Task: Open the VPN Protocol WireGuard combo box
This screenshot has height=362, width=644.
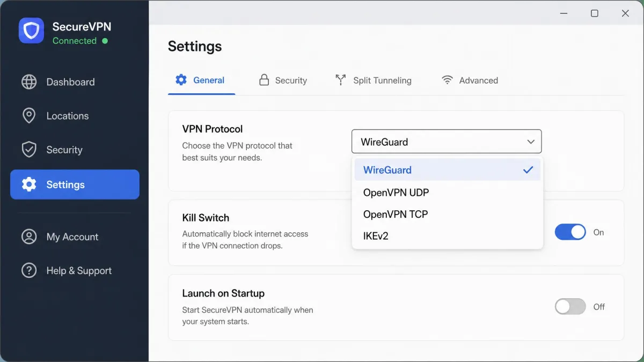Action: coord(447,142)
